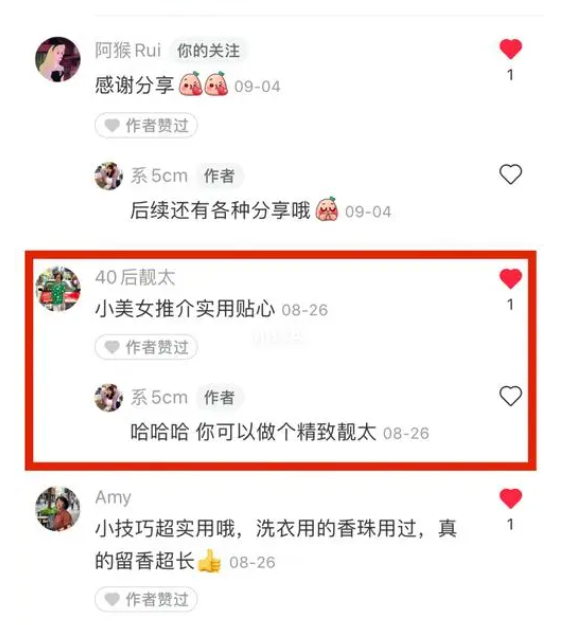573x625 pixels.
Task: Open the username 40后靓太
Action: click(x=135, y=277)
